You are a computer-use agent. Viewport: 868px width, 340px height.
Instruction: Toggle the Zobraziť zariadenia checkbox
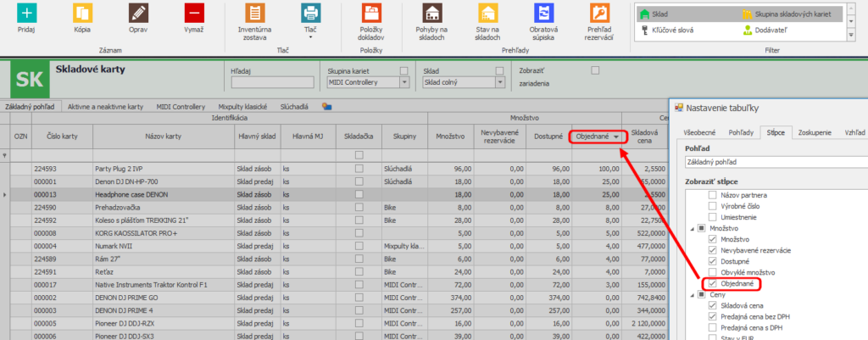pyautogui.click(x=595, y=70)
